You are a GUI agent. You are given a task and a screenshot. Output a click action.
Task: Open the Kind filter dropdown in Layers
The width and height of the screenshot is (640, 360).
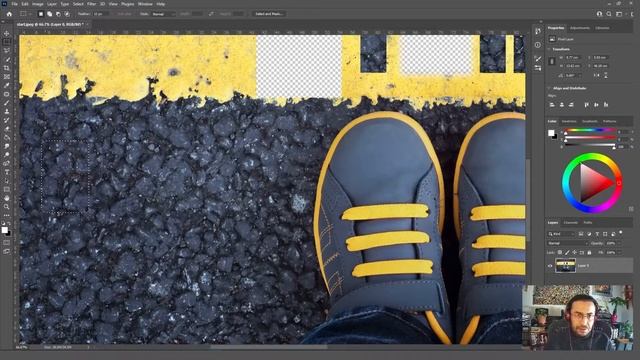[561, 234]
